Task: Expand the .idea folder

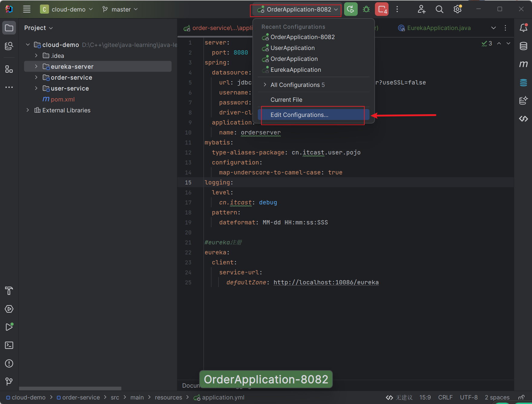Action: click(36, 56)
